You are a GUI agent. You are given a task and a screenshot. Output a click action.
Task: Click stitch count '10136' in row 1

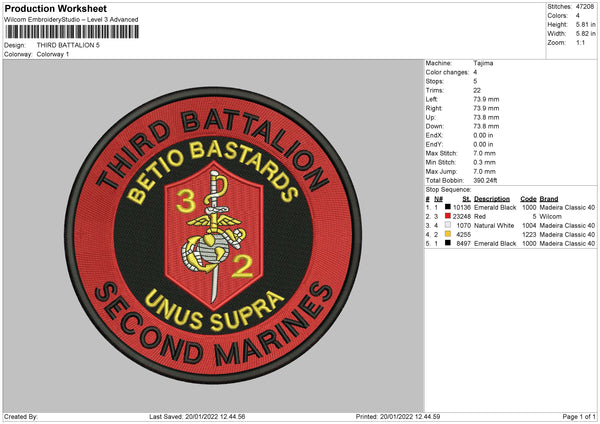tap(461, 207)
